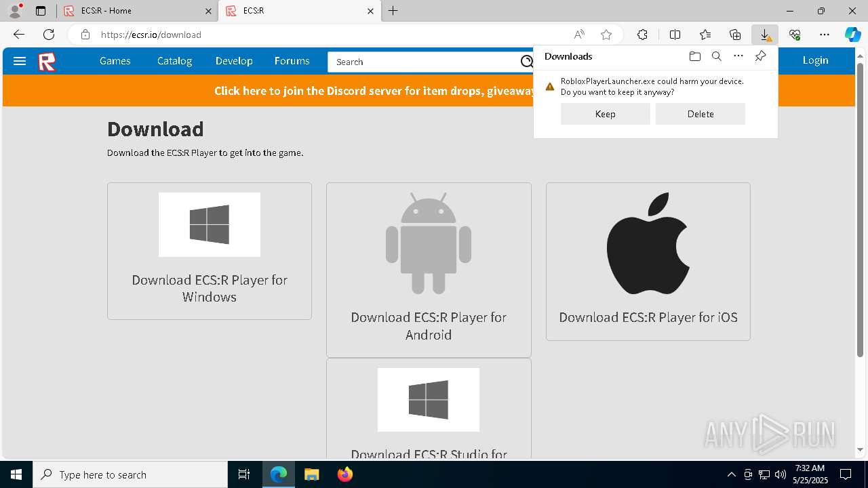This screenshot has width=868, height=488.
Task: Click the Read aloud icon in address bar
Action: click(579, 35)
